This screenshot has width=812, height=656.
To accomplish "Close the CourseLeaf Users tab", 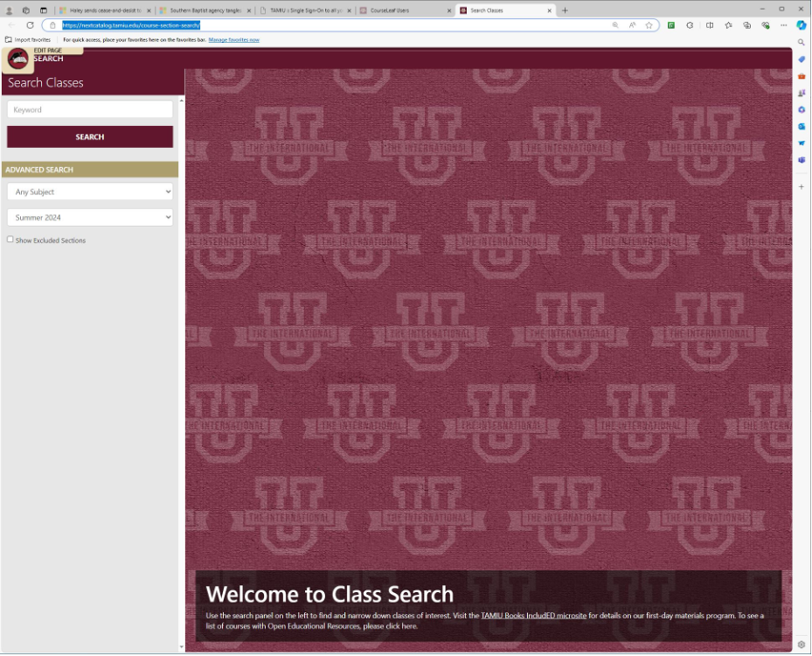I will (449, 10).
